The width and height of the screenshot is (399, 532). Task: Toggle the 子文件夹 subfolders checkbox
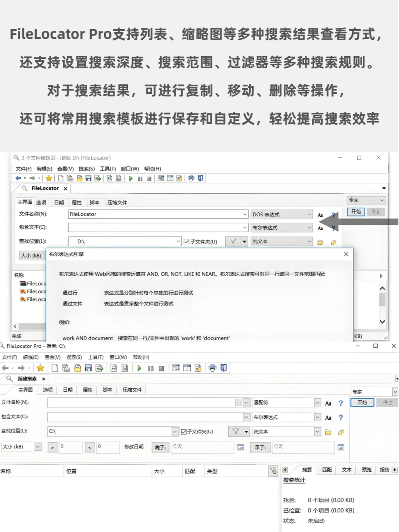click(x=184, y=431)
